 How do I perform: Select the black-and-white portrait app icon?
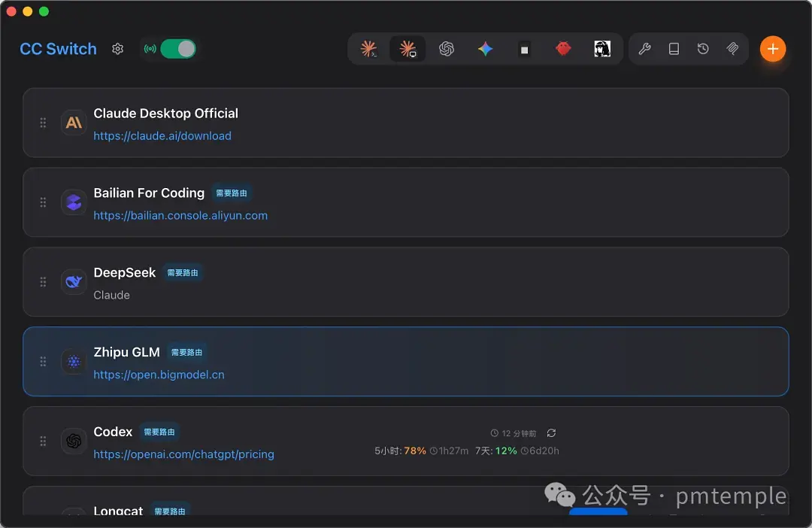pyautogui.click(x=601, y=49)
